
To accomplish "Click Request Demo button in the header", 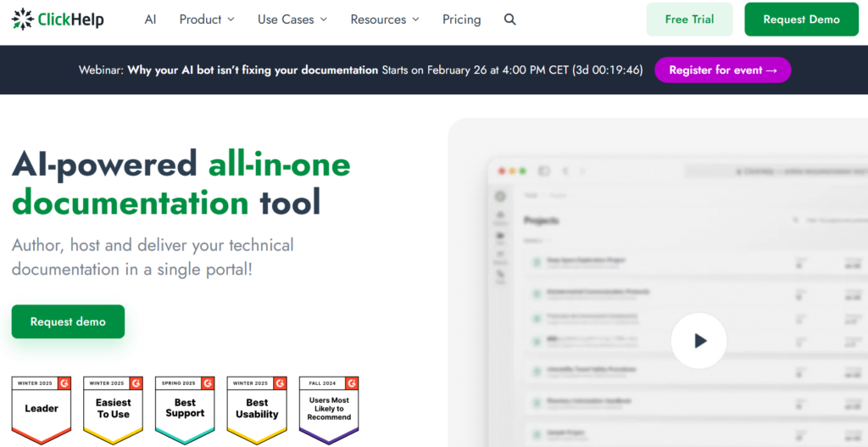I will click(x=801, y=20).
